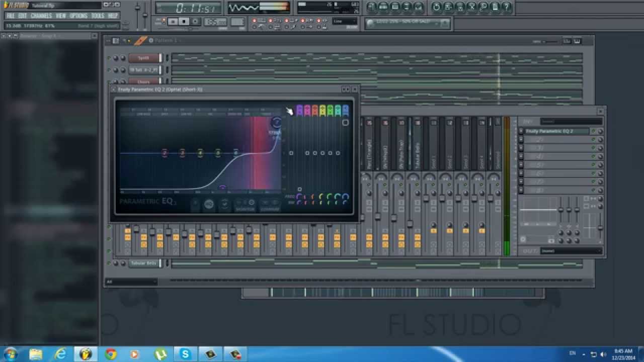This screenshot has height=362, width=644.
Task: Toggle the slot 2 effect enable LED
Action: [594, 140]
